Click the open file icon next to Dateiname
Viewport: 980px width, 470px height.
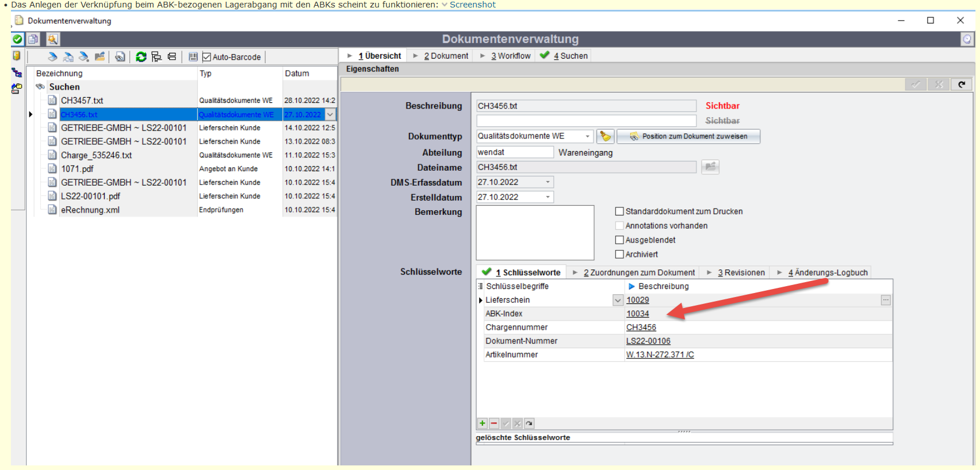(711, 167)
